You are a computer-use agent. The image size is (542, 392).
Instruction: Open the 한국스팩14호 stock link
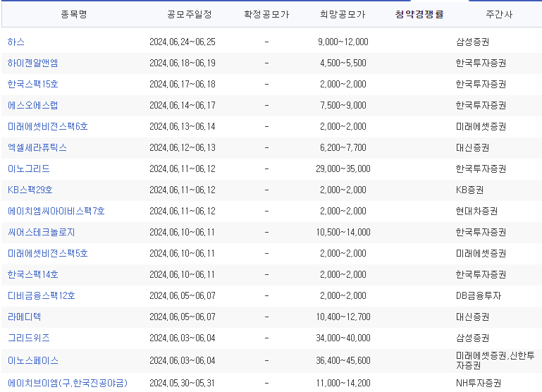[x=33, y=274]
